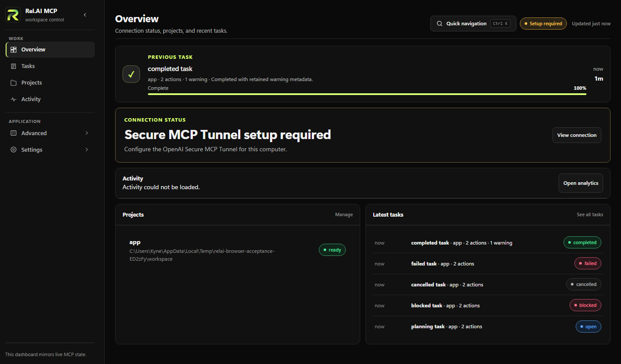
Task: Click the completed task checkmark icon
Action: click(x=131, y=74)
